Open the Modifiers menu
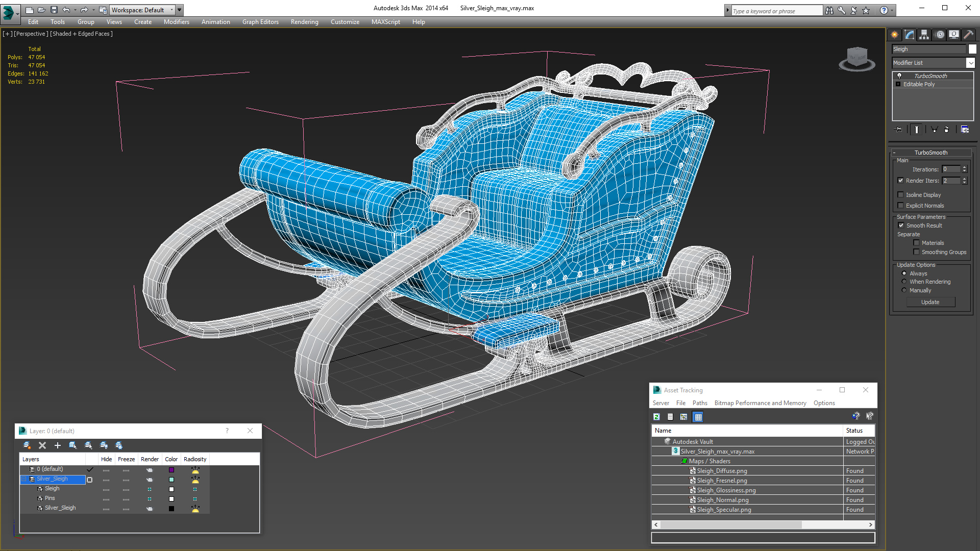The width and height of the screenshot is (980, 551). (177, 22)
